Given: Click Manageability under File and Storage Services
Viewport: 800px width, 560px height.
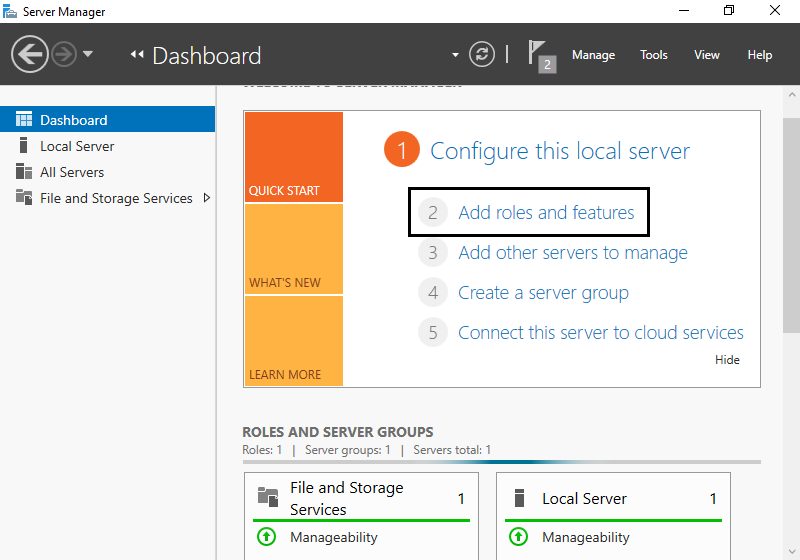Looking at the screenshot, I should pyautogui.click(x=334, y=537).
